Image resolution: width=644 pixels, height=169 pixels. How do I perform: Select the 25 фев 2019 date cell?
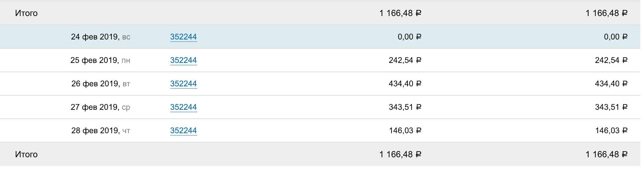pos(100,60)
